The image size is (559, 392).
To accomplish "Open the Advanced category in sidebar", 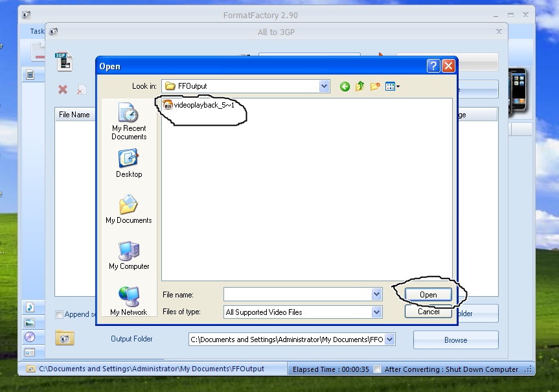I will [x=30, y=352].
